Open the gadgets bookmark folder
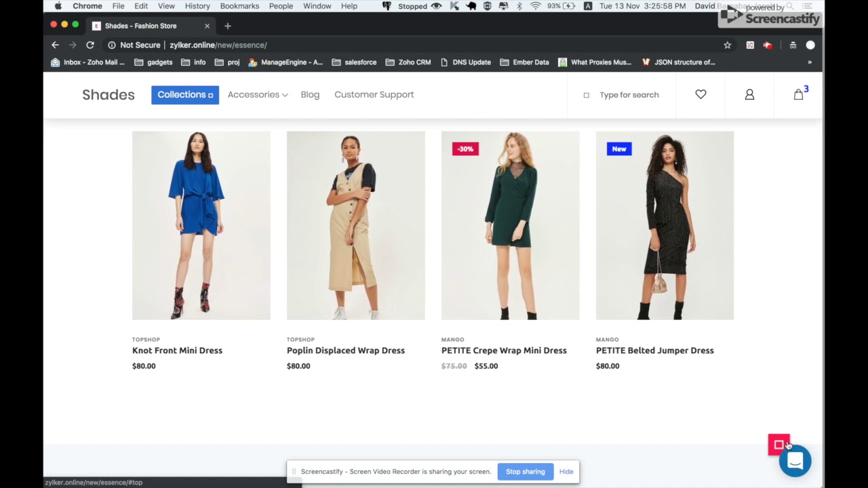The height and width of the screenshot is (488, 868). click(153, 62)
